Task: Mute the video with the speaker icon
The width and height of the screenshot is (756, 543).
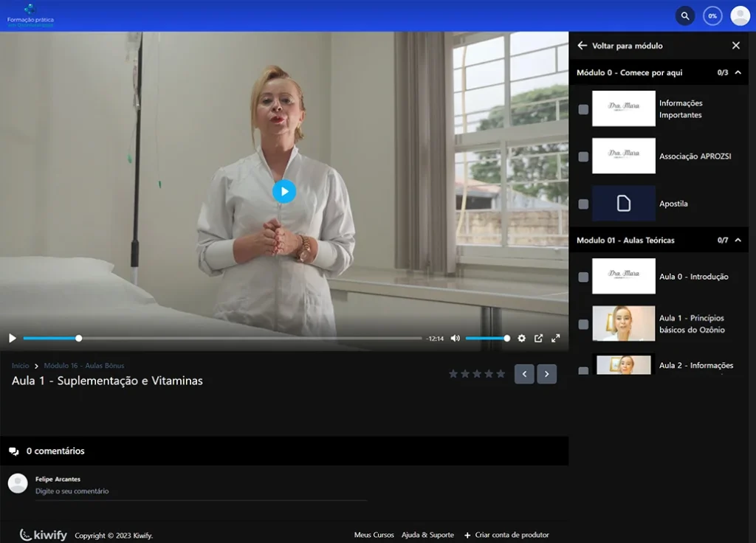Action: pos(455,338)
